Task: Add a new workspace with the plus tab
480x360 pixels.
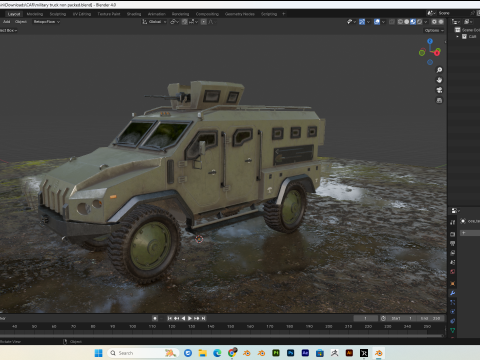Action: [x=284, y=14]
